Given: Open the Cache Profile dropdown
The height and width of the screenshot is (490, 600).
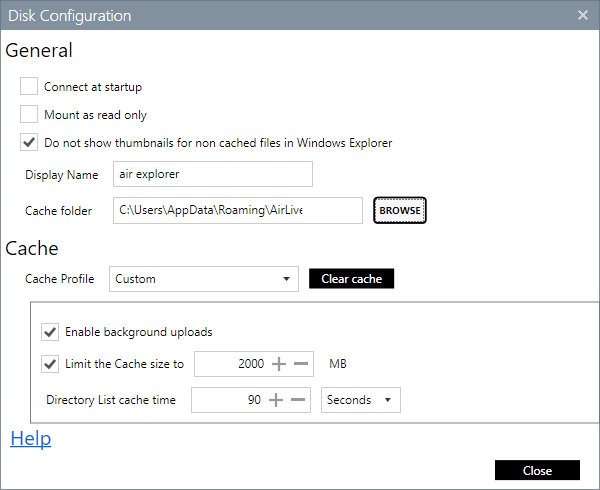Looking at the screenshot, I should pos(203,279).
